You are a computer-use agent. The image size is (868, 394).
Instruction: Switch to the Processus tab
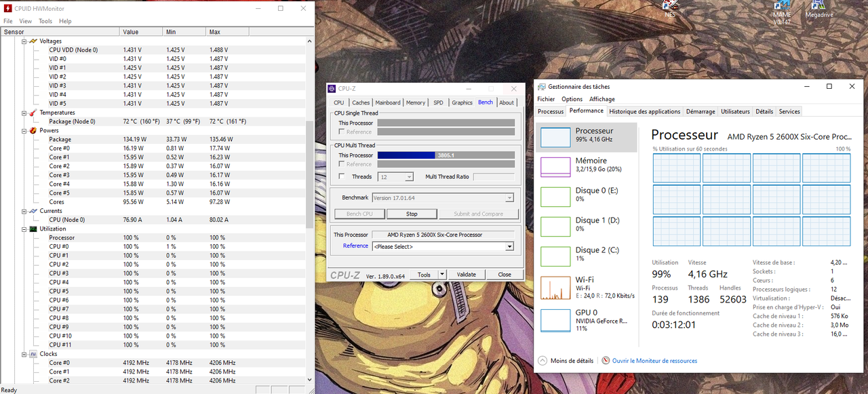[551, 111]
